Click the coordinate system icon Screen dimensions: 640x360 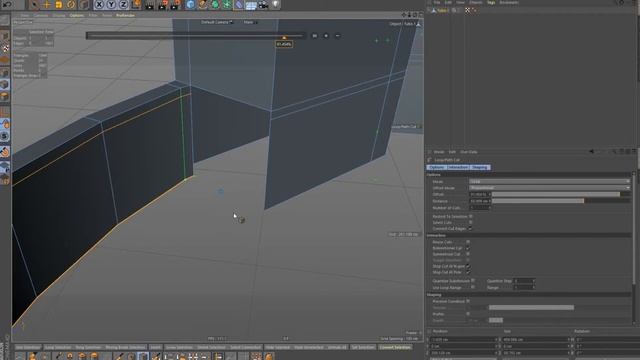(136, 4)
